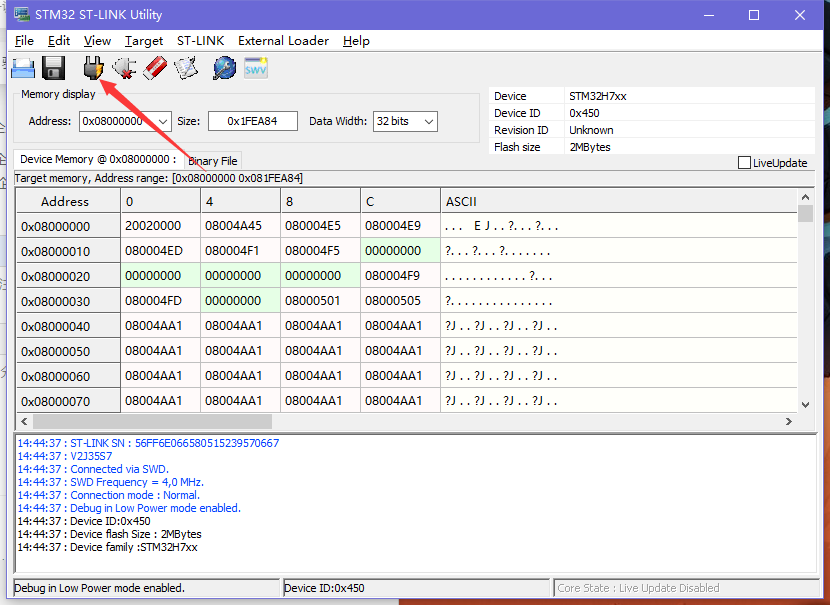The height and width of the screenshot is (605, 830).
Task: Click log line Connection mode : Normal
Action: [x=109, y=495]
